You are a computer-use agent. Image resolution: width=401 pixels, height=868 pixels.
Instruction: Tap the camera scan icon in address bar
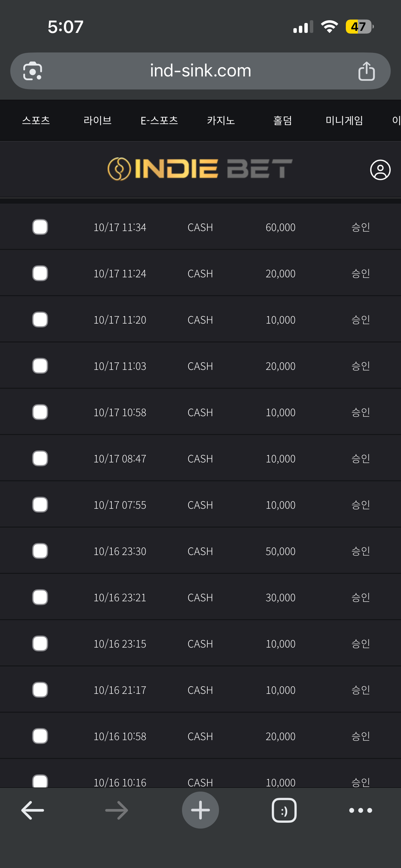[x=33, y=71]
